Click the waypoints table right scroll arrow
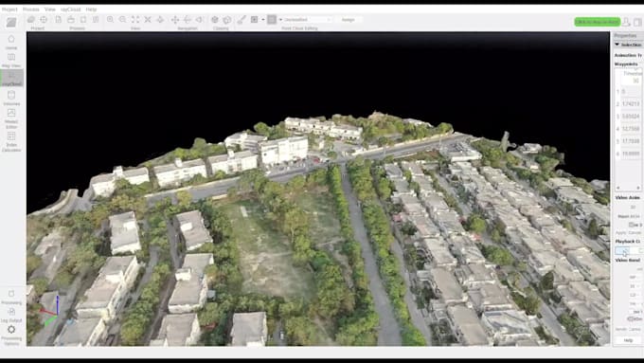Viewport: 644px width, 363px height. click(638, 188)
